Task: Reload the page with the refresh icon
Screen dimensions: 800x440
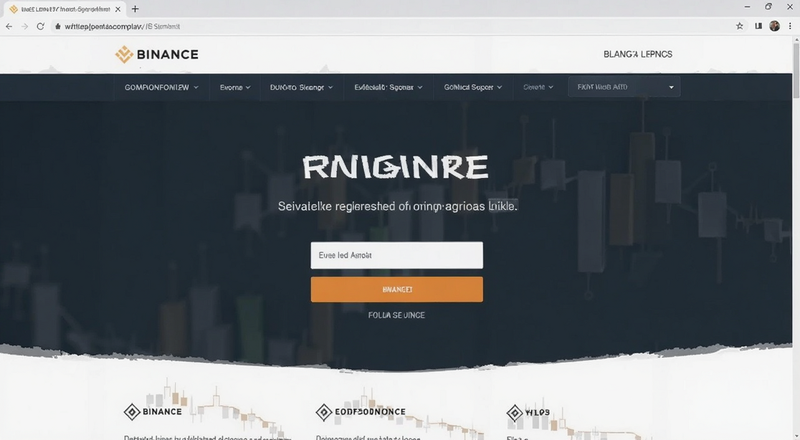Action: point(40,26)
